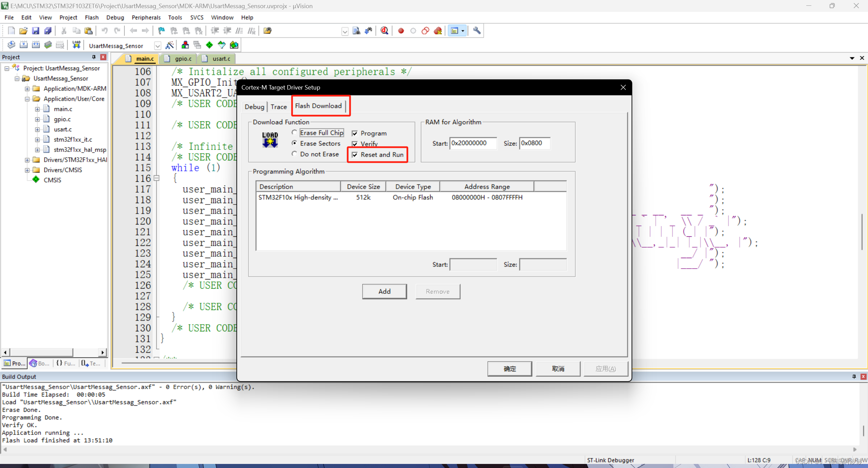
Task: Click the Open file toolbar icon
Action: tap(23, 31)
